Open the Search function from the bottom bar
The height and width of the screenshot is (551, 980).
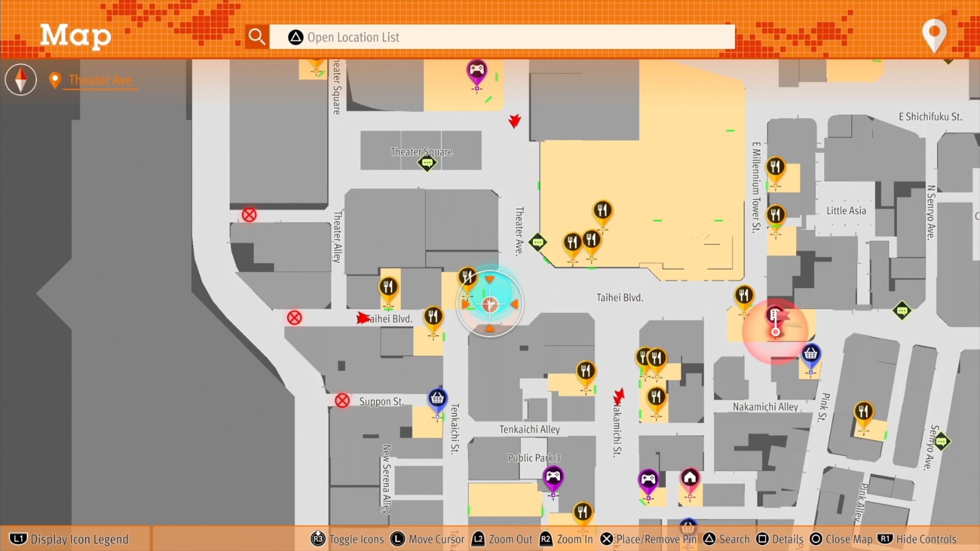tap(727, 539)
